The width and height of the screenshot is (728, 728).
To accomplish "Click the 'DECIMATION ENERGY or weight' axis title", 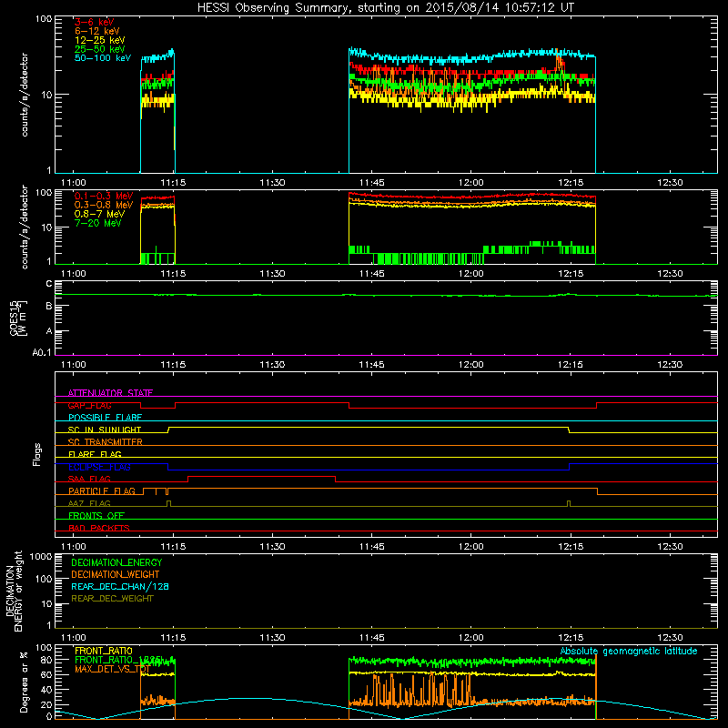I will pyautogui.click(x=14, y=591).
